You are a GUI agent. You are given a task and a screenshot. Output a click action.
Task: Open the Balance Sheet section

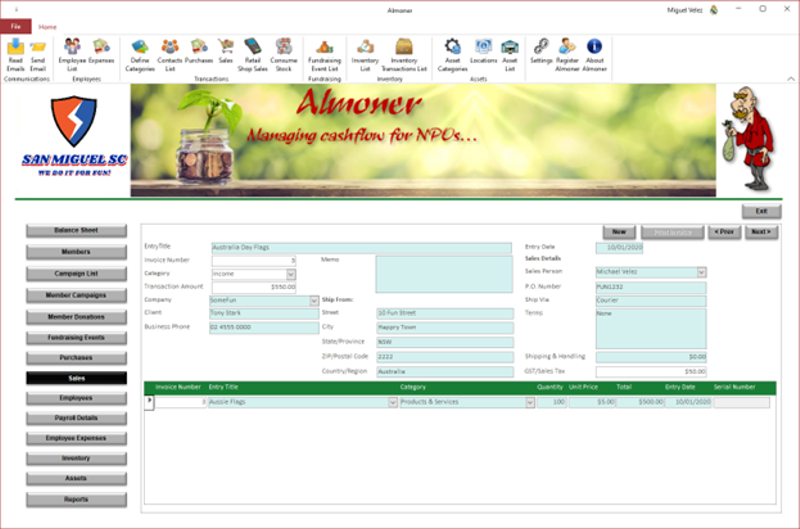coord(76,231)
